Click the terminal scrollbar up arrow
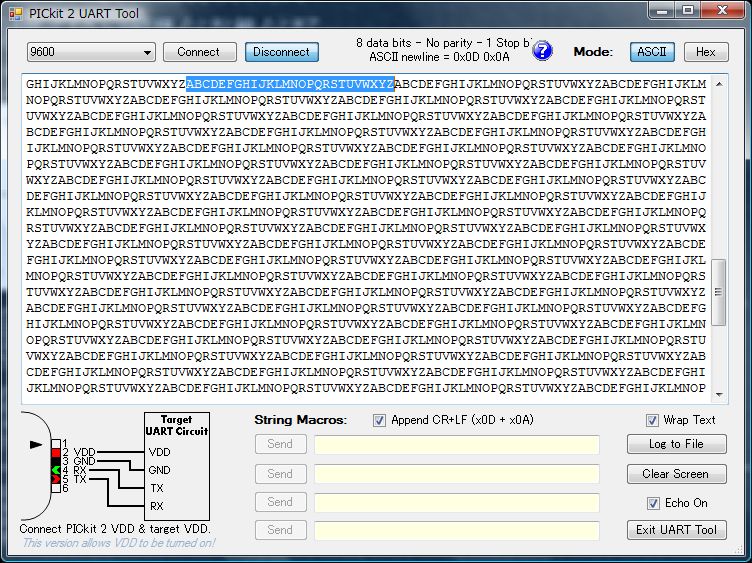Screen dimensions: 752x563 tap(719, 84)
